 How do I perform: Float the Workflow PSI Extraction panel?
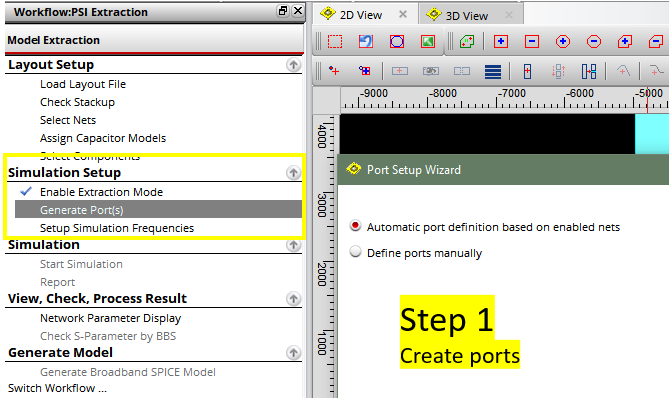coord(282,11)
